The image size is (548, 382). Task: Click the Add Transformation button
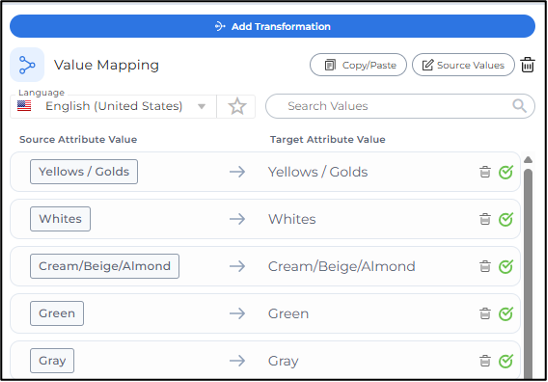272,26
